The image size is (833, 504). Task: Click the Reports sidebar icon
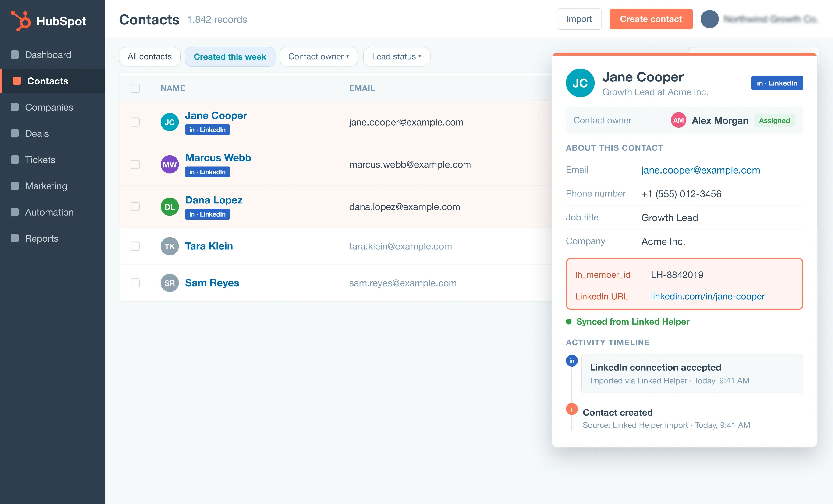[15, 238]
